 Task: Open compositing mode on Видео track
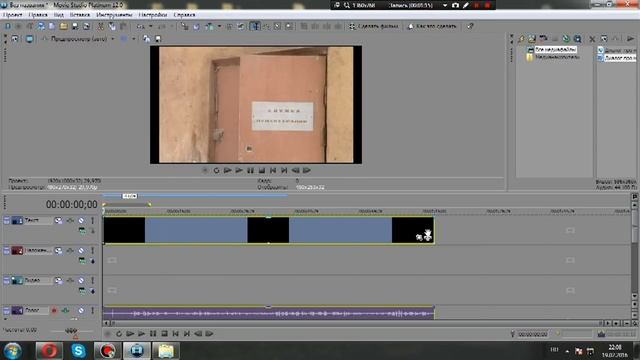coord(82,291)
